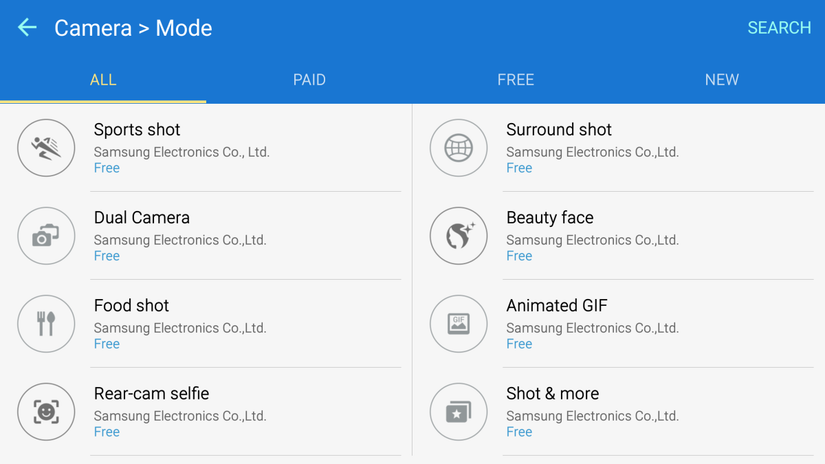Click publisher name under Animated GIF
Screen dimensions: 825x464
592,328
